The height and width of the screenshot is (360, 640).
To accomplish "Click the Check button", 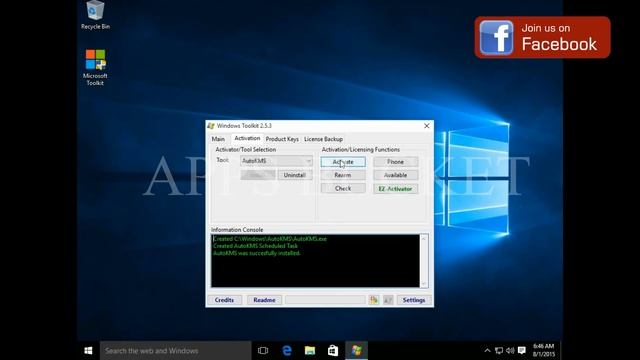I will pos(343,188).
